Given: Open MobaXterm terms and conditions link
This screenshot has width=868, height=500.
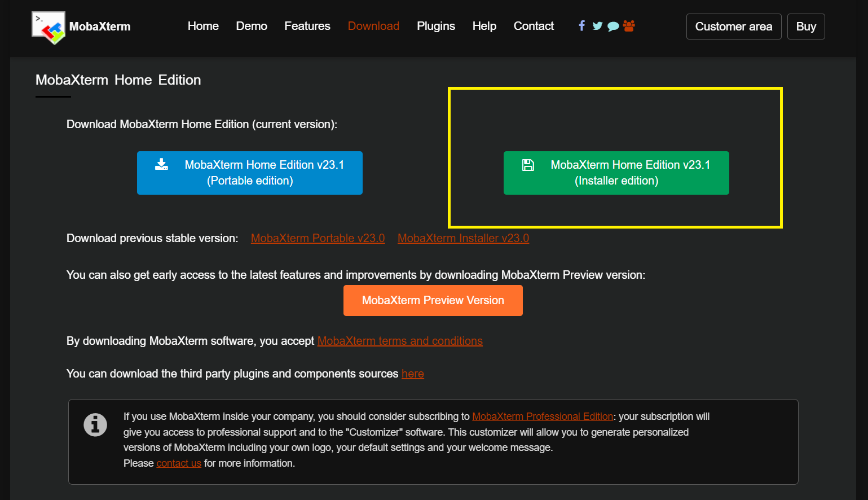Looking at the screenshot, I should point(400,341).
